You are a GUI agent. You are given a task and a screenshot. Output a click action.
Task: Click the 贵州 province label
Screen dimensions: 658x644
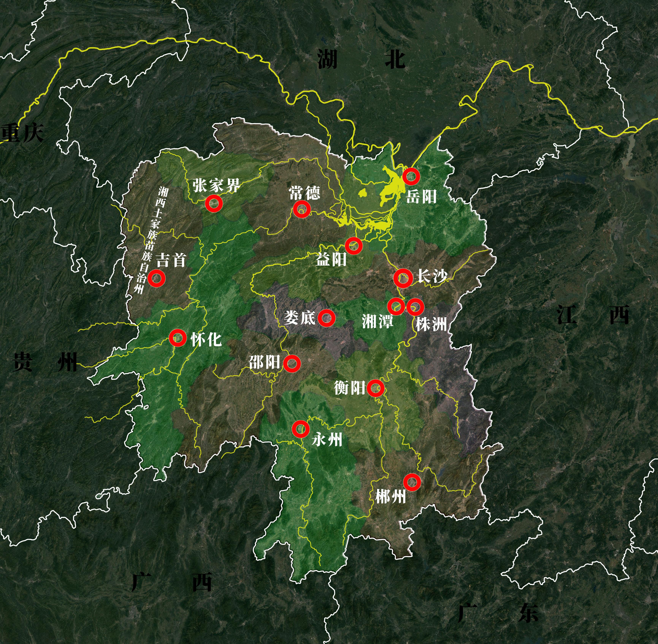45,362
